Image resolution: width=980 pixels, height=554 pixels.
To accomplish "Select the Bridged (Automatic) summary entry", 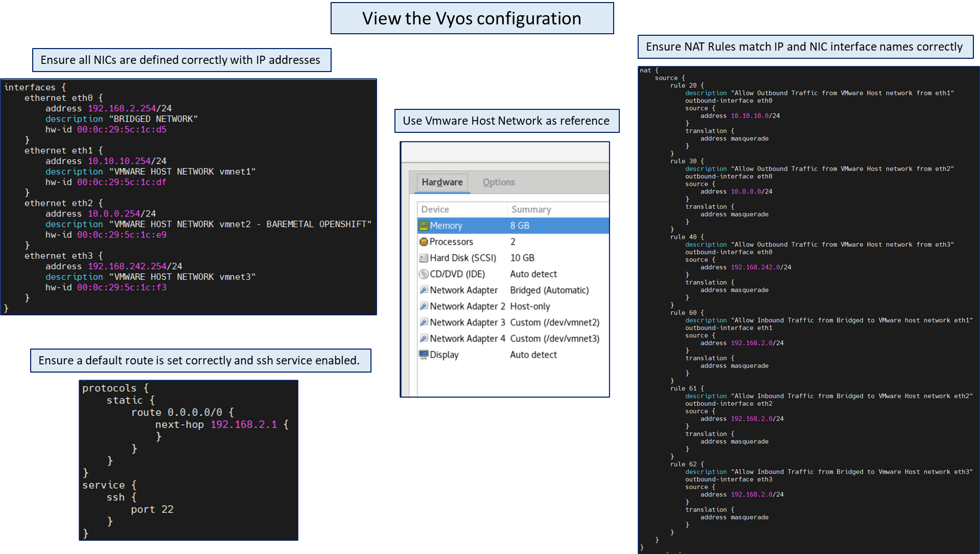I will (549, 290).
